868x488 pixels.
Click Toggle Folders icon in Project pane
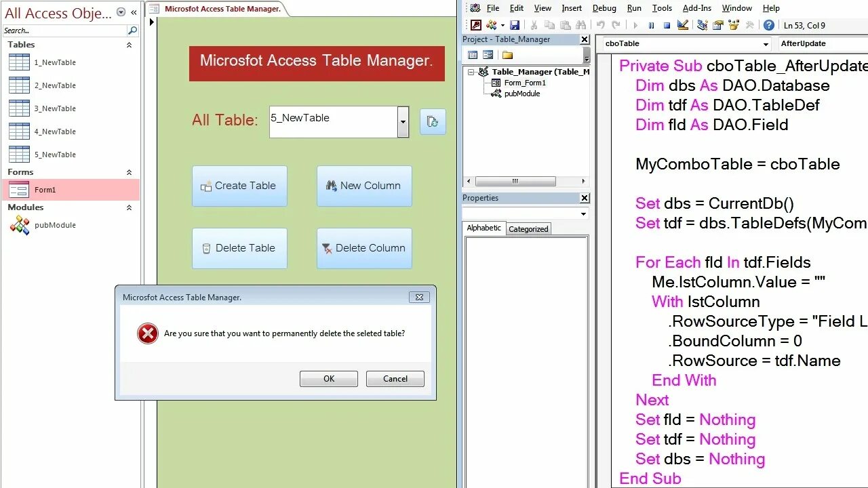(507, 55)
